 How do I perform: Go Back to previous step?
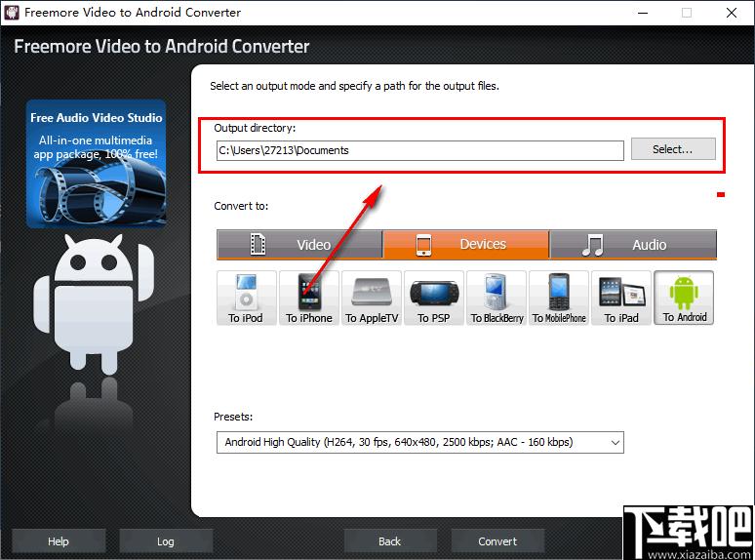point(390,541)
